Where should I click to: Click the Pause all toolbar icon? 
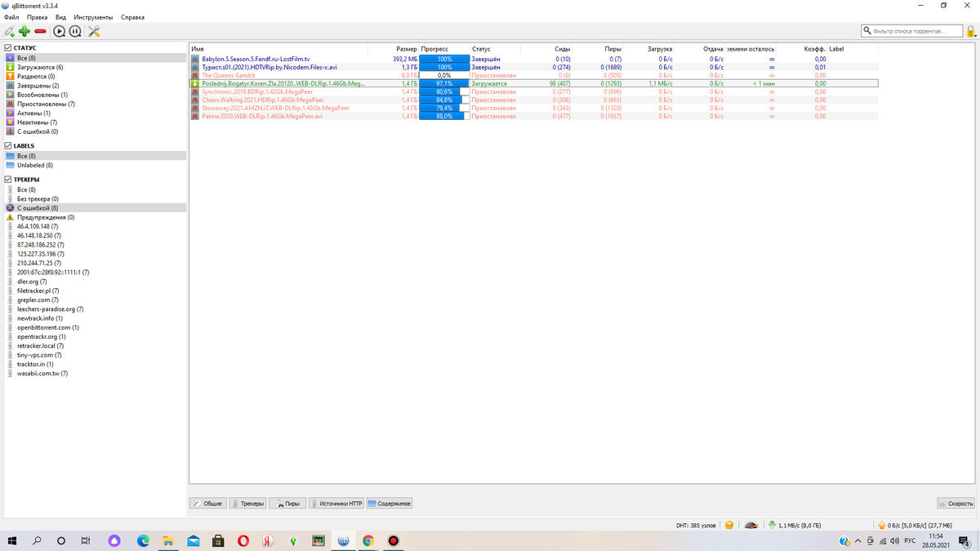tap(75, 31)
